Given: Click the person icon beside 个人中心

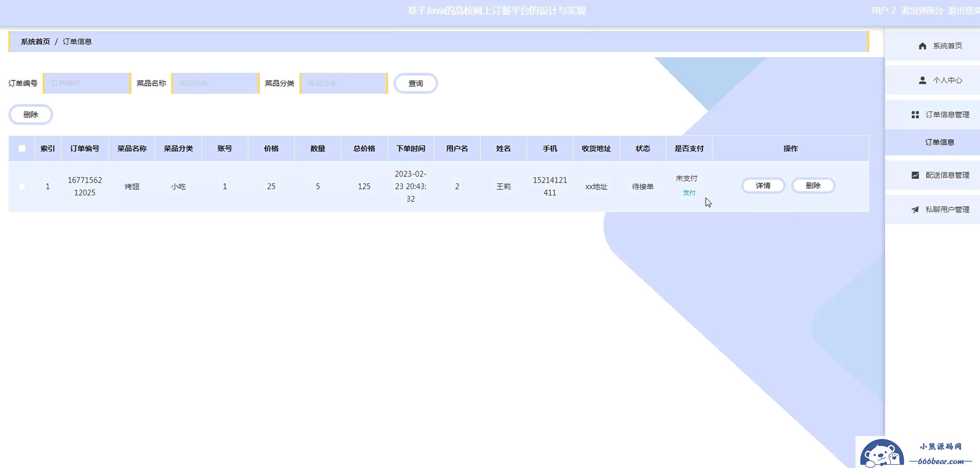Looking at the screenshot, I should (923, 80).
